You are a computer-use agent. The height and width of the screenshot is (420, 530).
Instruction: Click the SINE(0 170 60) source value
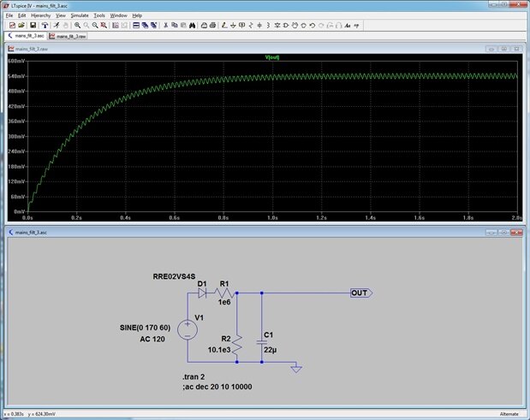tap(145, 328)
